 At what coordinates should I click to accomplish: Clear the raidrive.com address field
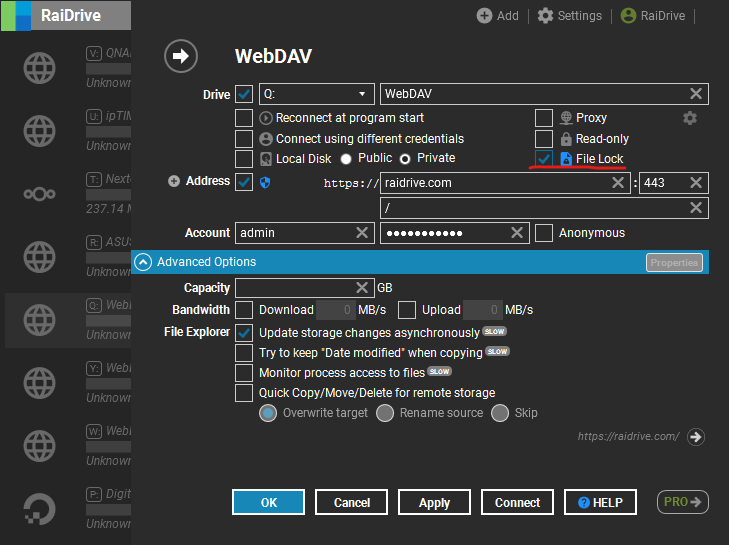click(x=618, y=183)
